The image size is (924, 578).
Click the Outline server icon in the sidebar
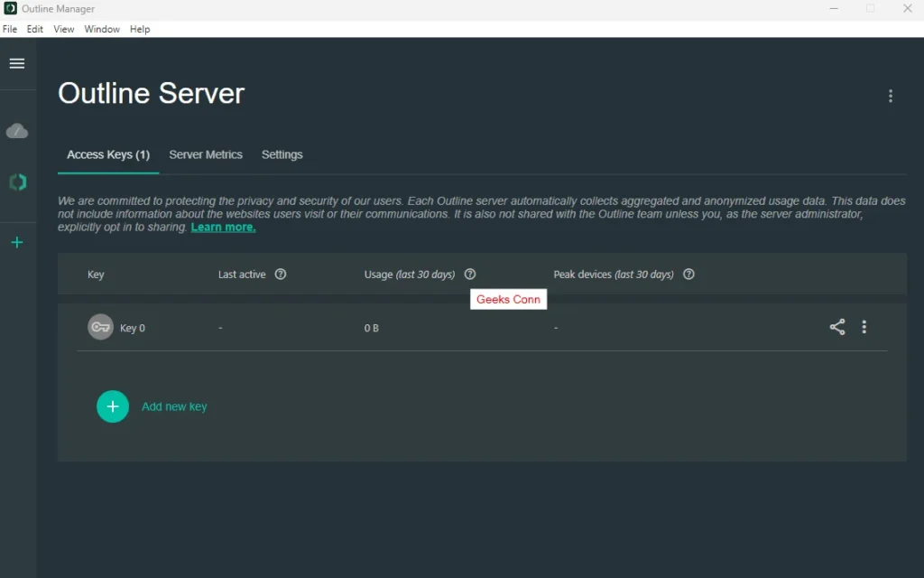pyautogui.click(x=17, y=182)
